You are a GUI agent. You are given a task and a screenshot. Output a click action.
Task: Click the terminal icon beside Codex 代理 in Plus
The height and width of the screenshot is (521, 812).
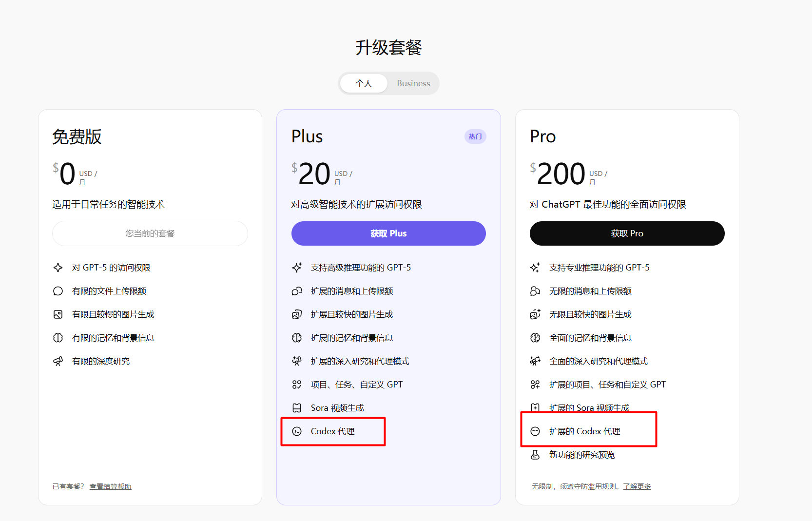[297, 431]
